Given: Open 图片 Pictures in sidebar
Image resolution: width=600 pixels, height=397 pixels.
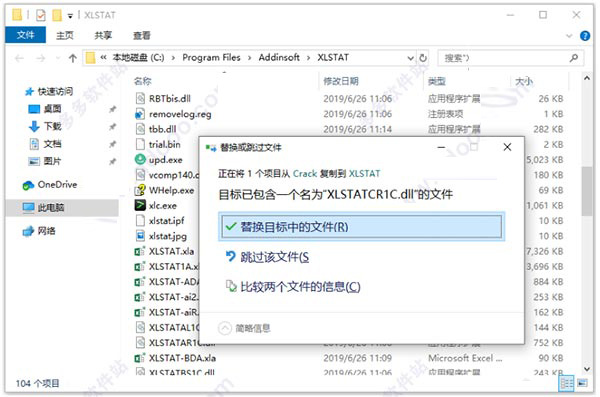Looking at the screenshot, I should (45, 161).
